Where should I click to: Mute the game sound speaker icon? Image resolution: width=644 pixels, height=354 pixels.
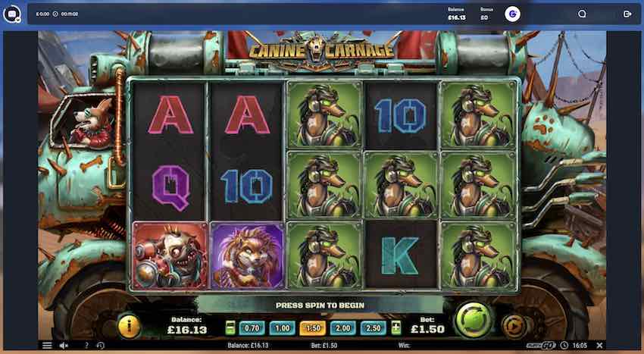(64, 346)
